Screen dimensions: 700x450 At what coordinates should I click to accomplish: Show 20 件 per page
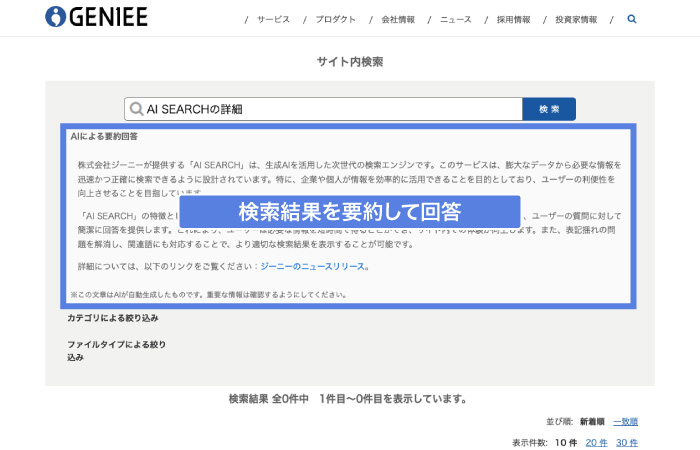[x=596, y=442]
